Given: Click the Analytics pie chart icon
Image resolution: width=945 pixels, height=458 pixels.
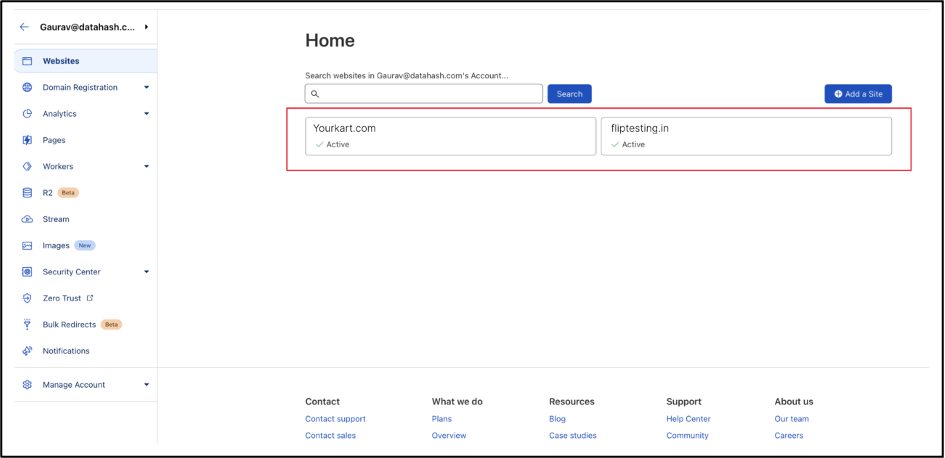Looking at the screenshot, I should point(27,114).
